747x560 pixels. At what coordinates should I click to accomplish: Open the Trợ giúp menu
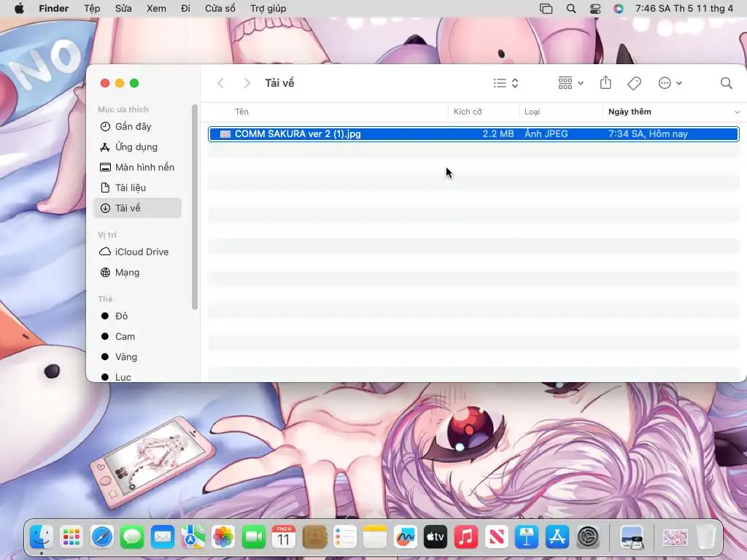pos(268,9)
